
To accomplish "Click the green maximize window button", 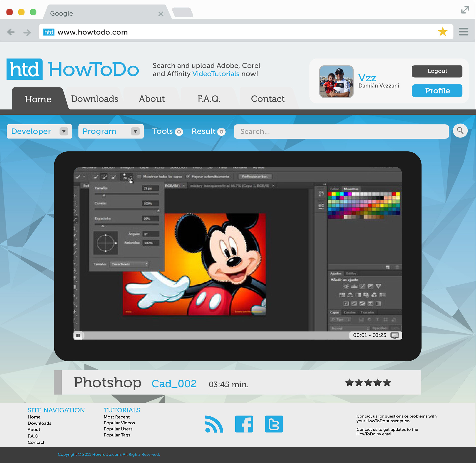I will (x=33, y=12).
